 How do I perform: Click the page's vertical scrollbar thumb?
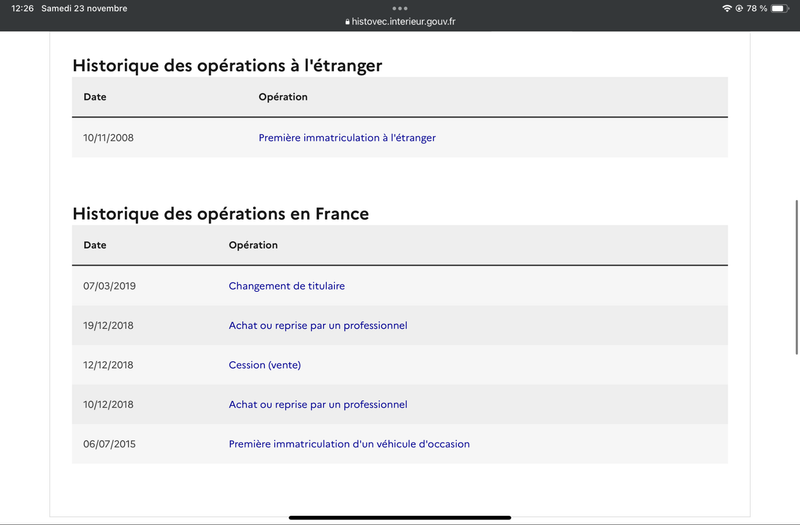click(x=796, y=277)
